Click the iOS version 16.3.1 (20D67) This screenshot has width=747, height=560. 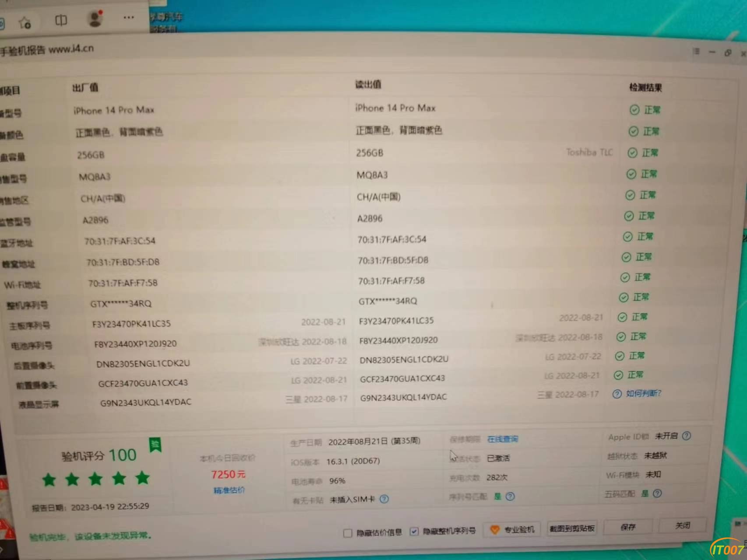353,461
